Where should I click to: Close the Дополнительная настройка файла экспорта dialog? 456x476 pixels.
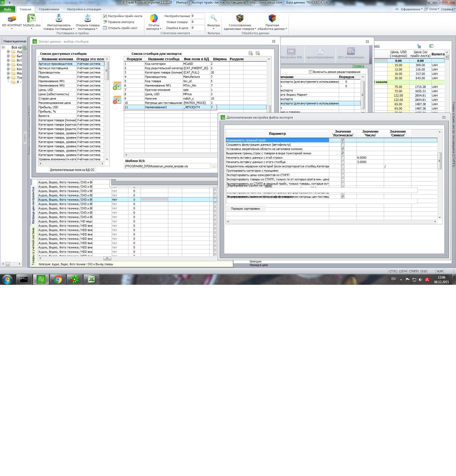click(x=444, y=117)
